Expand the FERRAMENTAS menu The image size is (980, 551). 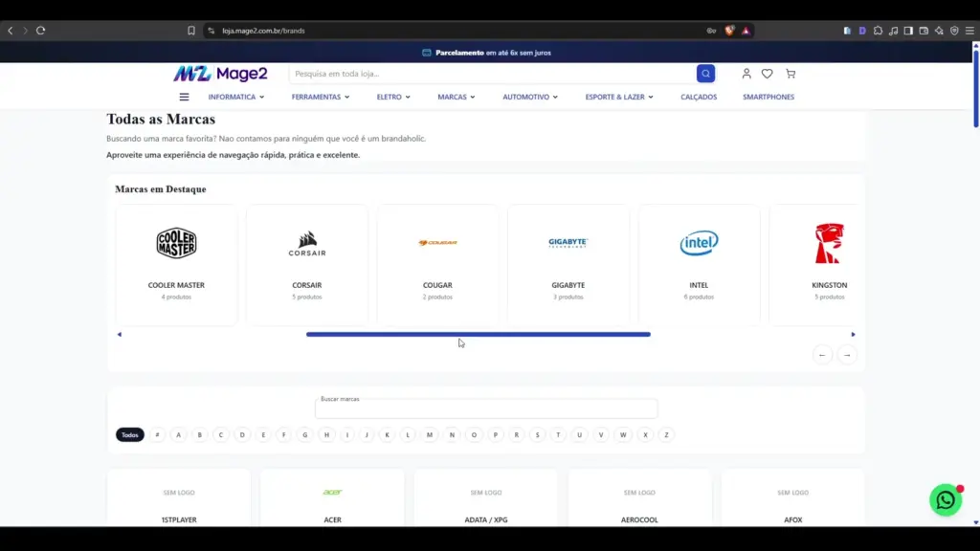coord(321,97)
